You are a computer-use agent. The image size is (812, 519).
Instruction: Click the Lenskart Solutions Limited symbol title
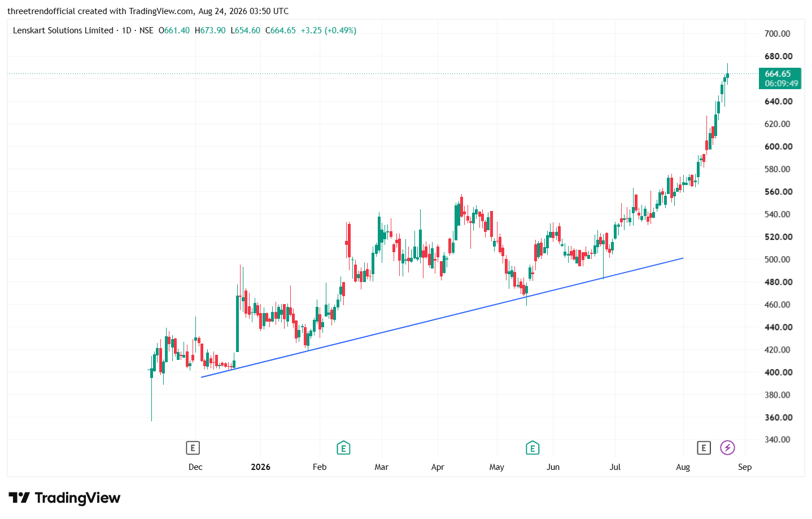point(63,30)
